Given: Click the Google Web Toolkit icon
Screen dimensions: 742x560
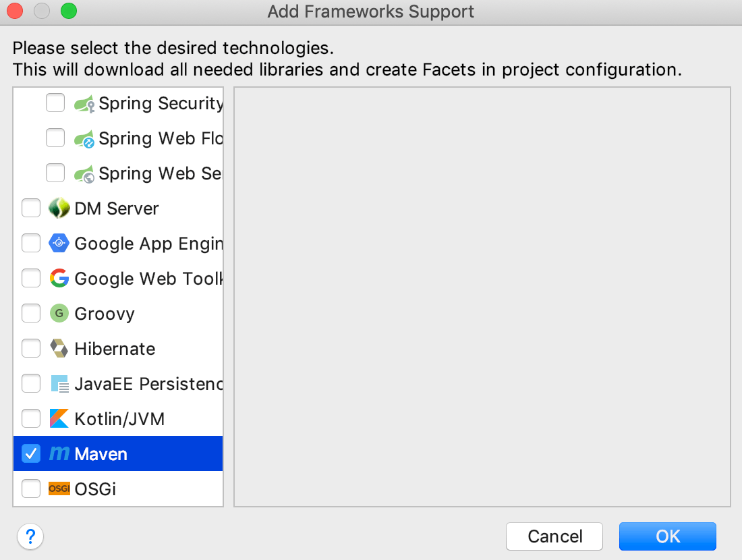Looking at the screenshot, I should pyautogui.click(x=58, y=278).
